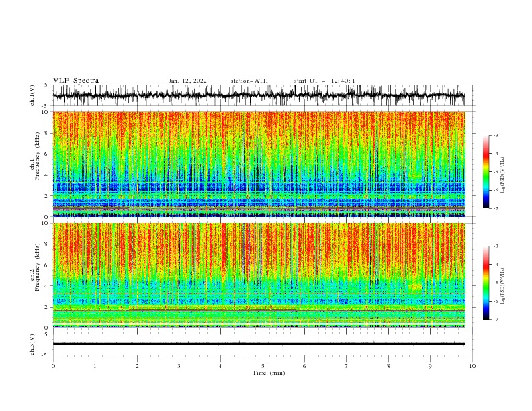Click the '7' tick on time axis
The height and width of the screenshot is (411, 532).
tap(347, 366)
